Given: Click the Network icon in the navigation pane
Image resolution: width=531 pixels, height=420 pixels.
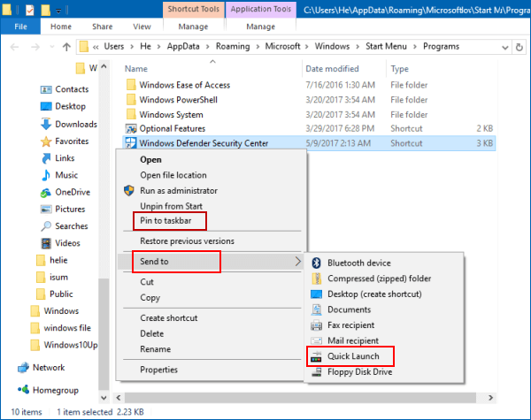Looking at the screenshot, I should pos(23,368).
